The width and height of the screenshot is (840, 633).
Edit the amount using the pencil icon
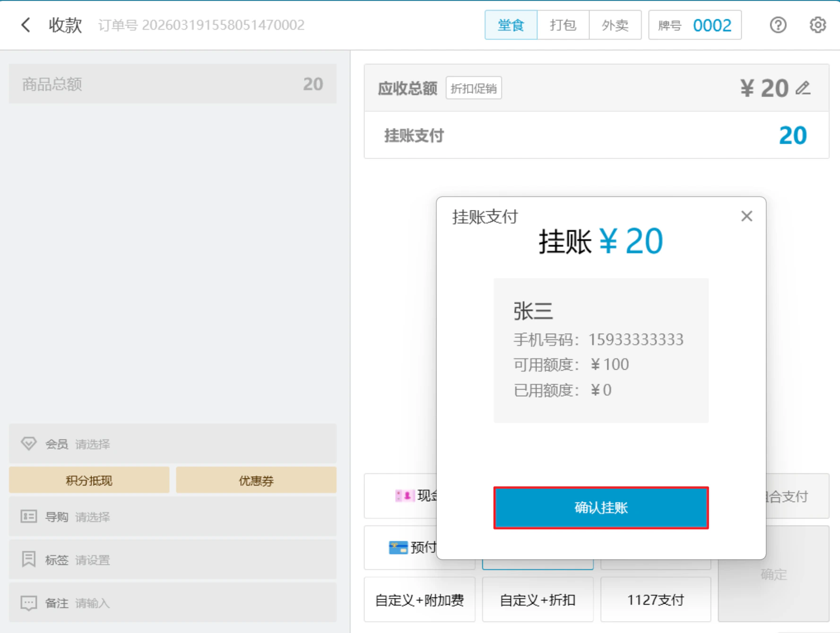[803, 88]
